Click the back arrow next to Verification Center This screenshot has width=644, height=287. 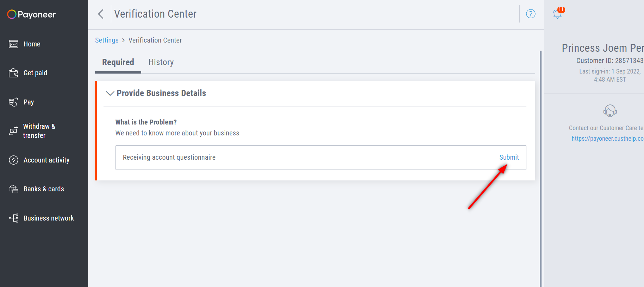tap(101, 14)
